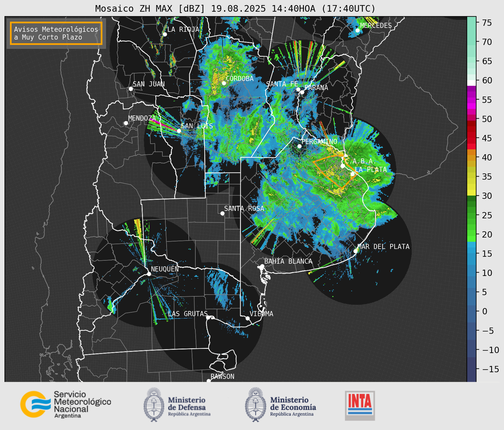This screenshot has width=504, height=430.
Task: Click the MENDOZA city marker dot
Action: pos(126,123)
